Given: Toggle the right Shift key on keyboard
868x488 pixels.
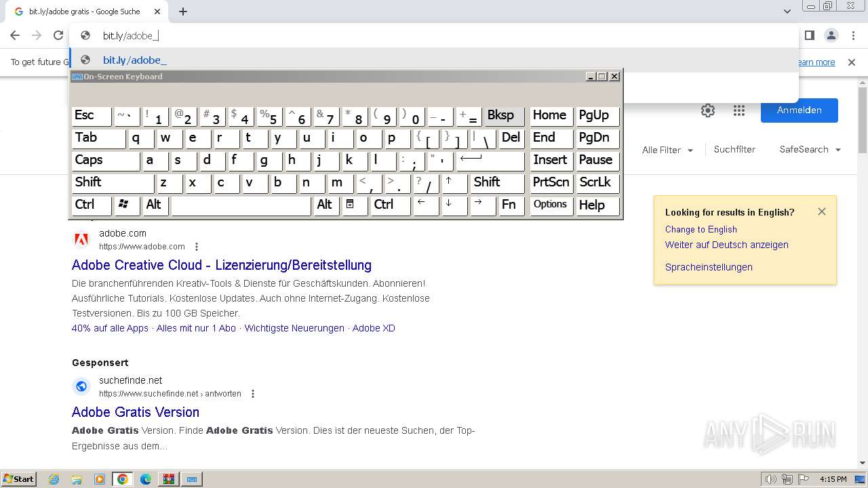Looking at the screenshot, I should [x=497, y=182].
